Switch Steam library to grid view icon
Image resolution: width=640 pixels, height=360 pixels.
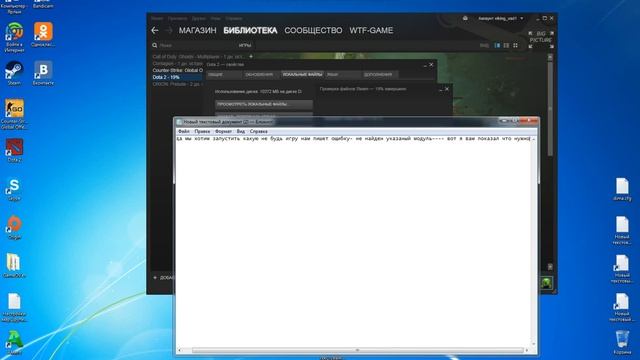click(x=515, y=45)
